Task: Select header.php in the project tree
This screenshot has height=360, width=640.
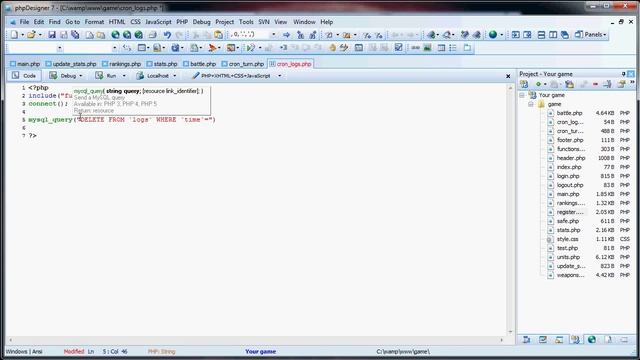Action: click(x=571, y=158)
